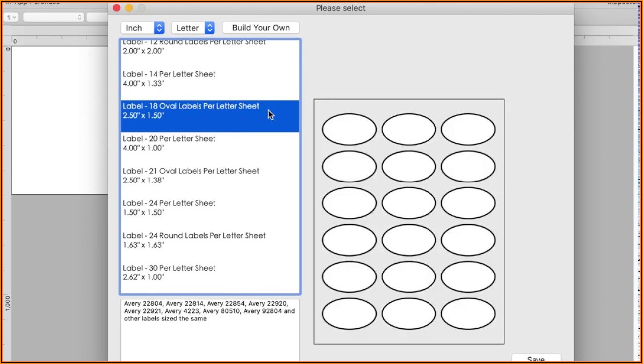Click the top-left oval in the label preview
The height and width of the screenshot is (364, 643).
pos(349,129)
